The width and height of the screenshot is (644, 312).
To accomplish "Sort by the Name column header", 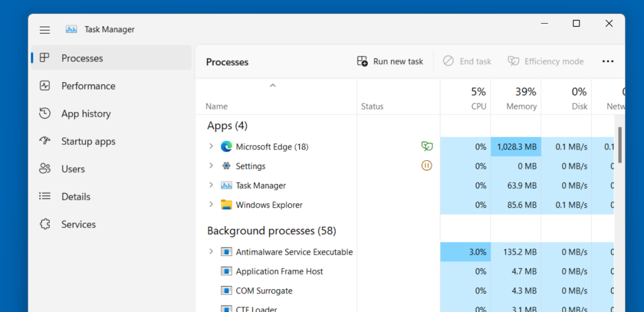I will [x=276, y=97].
